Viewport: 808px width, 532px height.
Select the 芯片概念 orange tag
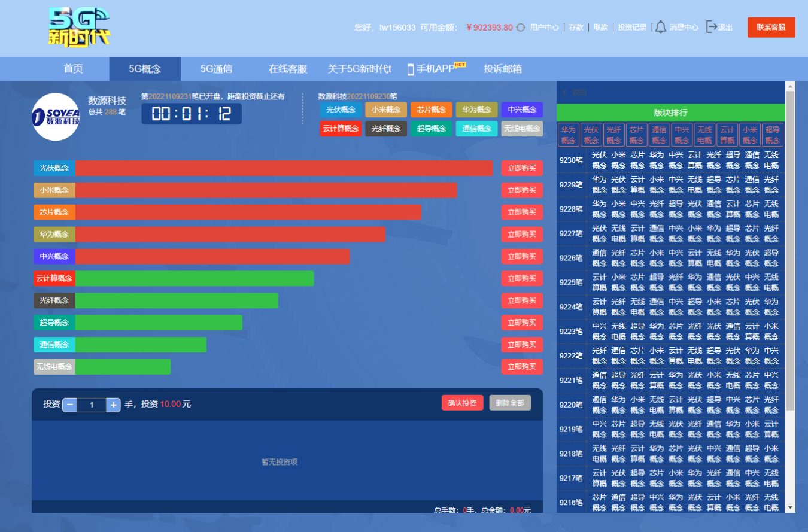[x=431, y=110]
